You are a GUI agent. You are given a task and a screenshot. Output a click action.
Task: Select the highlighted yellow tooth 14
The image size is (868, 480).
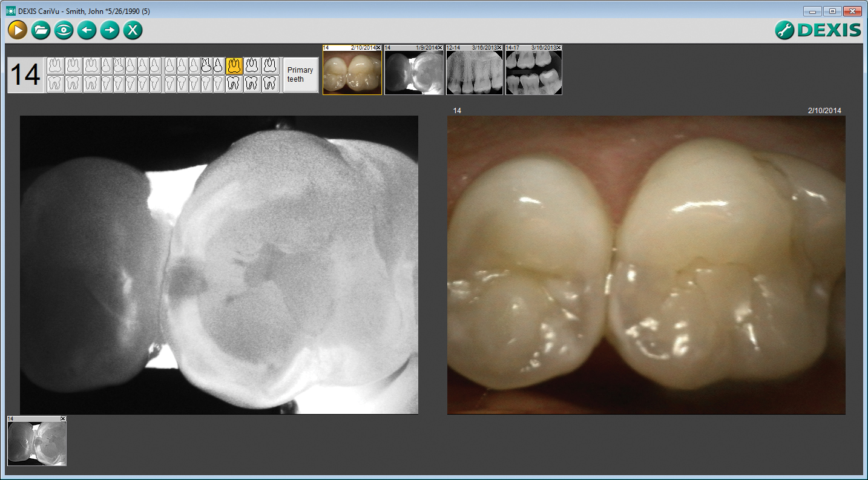click(x=234, y=65)
